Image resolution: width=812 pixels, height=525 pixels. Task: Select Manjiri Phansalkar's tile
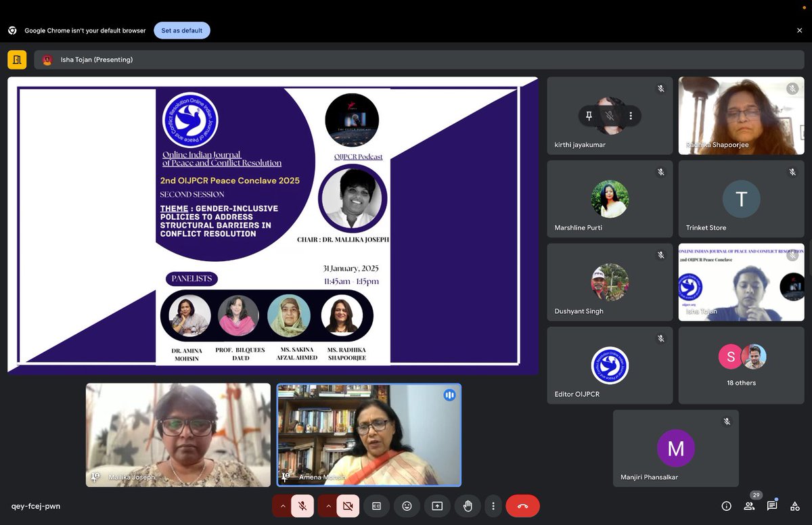click(x=676, y=449)
